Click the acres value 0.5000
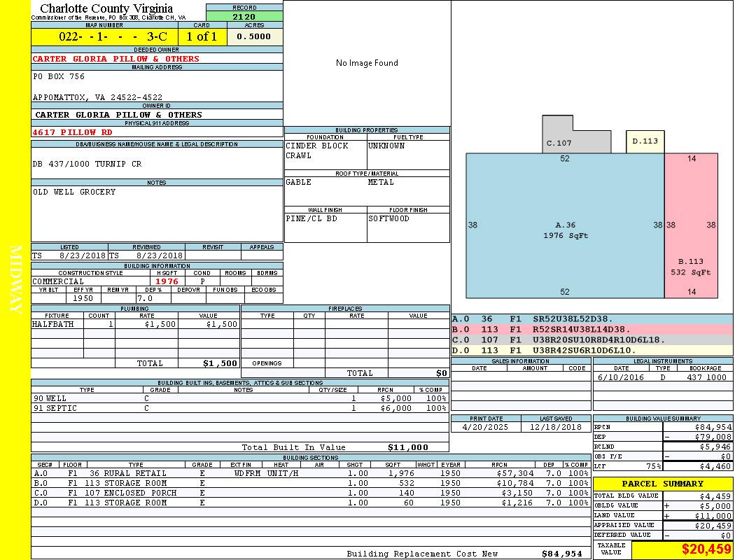 click(254, 37)
